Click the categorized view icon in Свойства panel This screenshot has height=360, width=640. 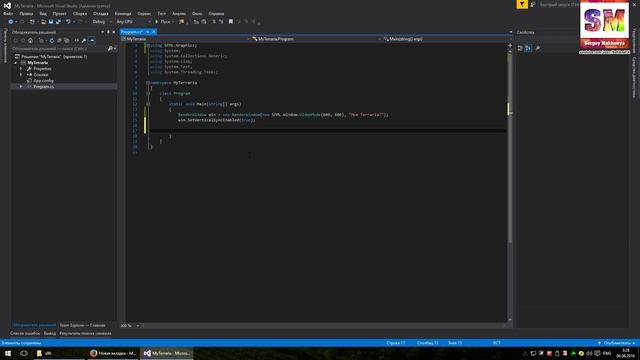click(x=520, y=48)
